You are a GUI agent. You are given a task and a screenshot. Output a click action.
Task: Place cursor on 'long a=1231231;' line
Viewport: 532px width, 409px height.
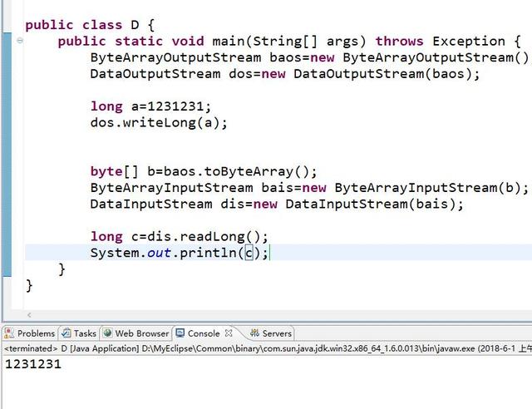(150, 106)
